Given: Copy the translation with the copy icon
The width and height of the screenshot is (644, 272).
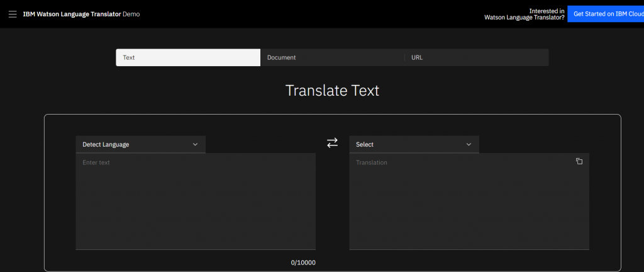Looking at the screenshot, I should (x=579, y=162).
